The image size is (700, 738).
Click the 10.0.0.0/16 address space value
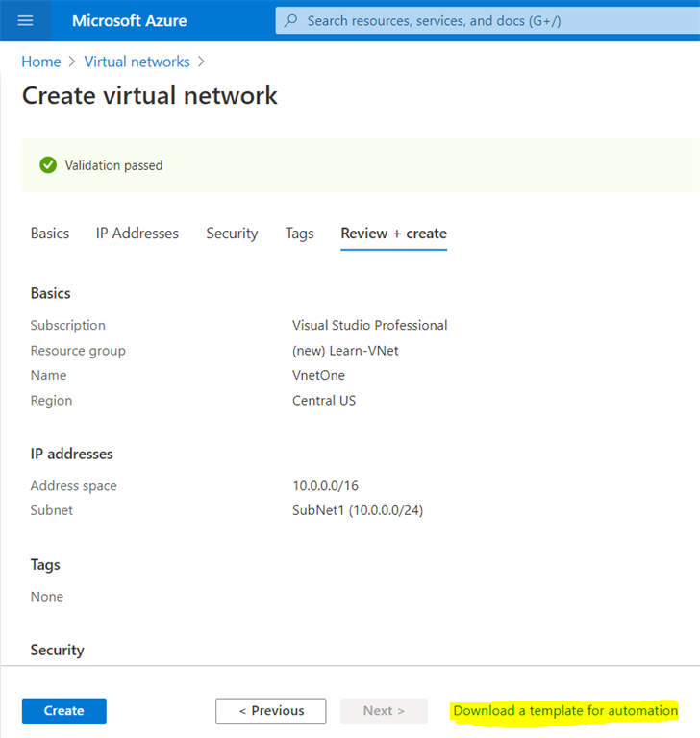click(326, 485)
